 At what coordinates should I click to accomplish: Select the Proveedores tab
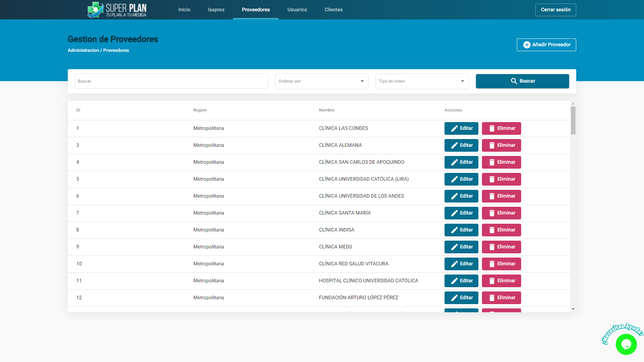pos(256,10)
